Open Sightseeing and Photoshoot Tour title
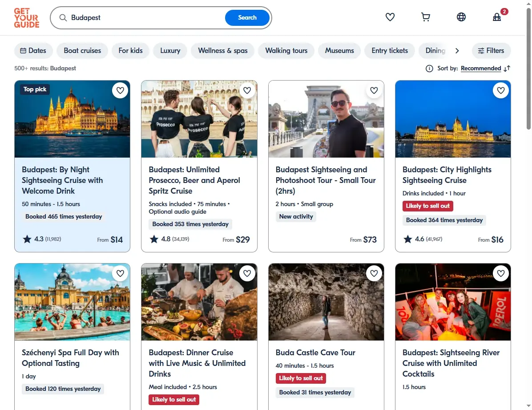This screenshot has width=532, height=410. (326, 180)
